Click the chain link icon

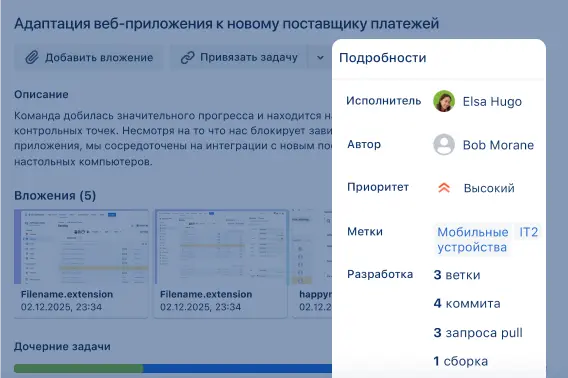point(187,57)
